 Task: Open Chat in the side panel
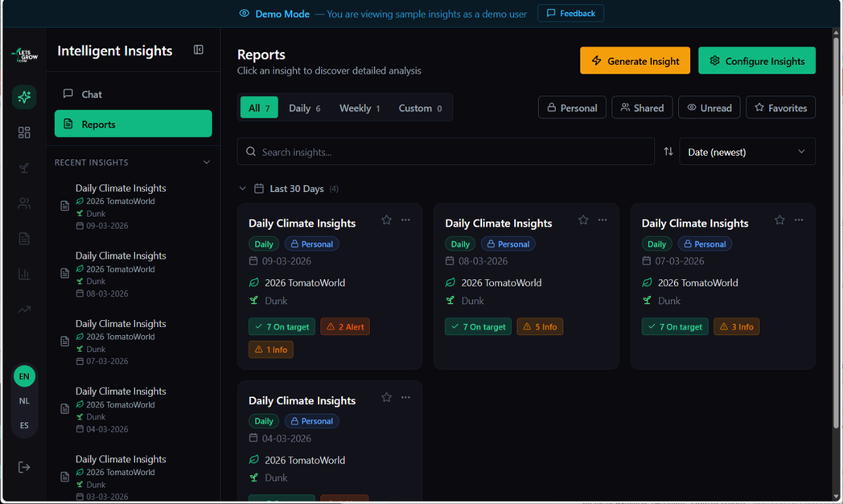coord(134,94)
